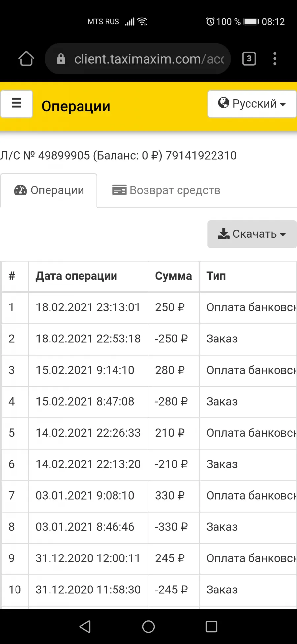Open the hamburger menu button
297x644 pixels.
coord(16,104)
